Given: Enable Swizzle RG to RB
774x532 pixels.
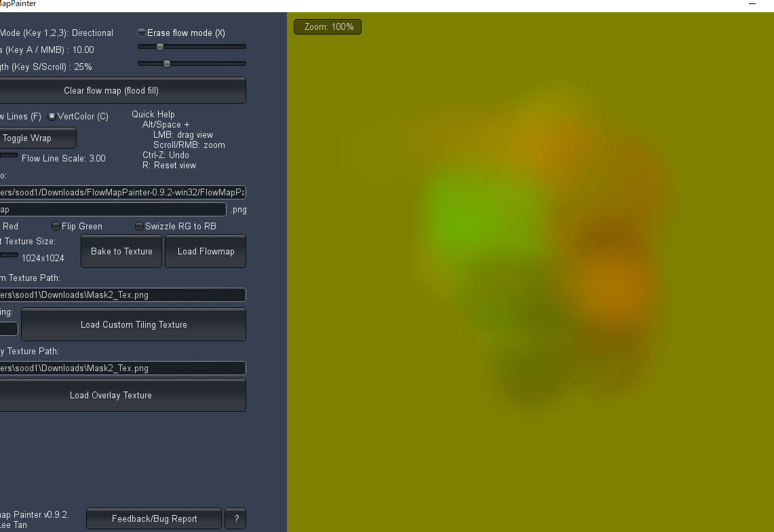Looking at the screenshot, I should coord(139,226).
